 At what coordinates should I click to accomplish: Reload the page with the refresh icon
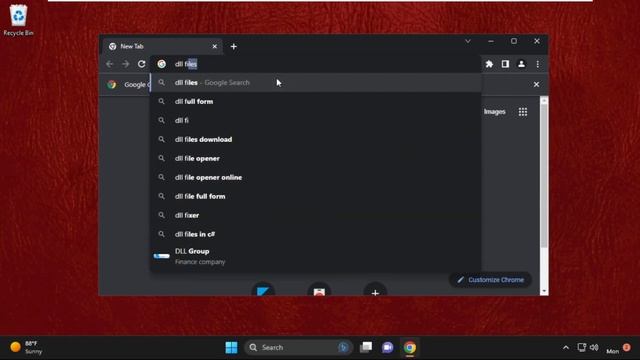pos(142,64)
